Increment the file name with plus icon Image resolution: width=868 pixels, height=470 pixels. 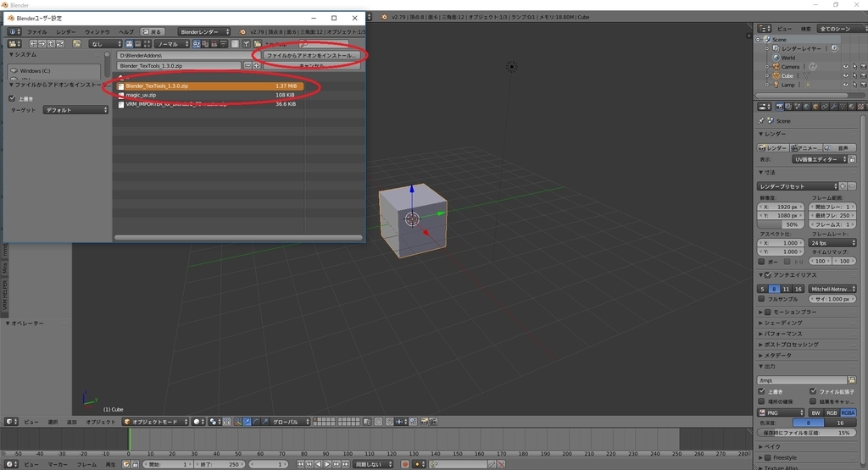[256, 66]
